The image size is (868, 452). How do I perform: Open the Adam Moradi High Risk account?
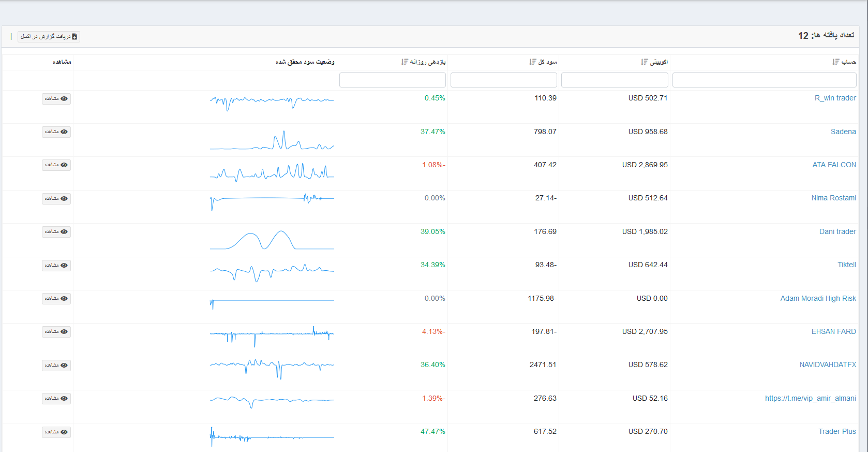pyautogui.click(x=818, y=299)
